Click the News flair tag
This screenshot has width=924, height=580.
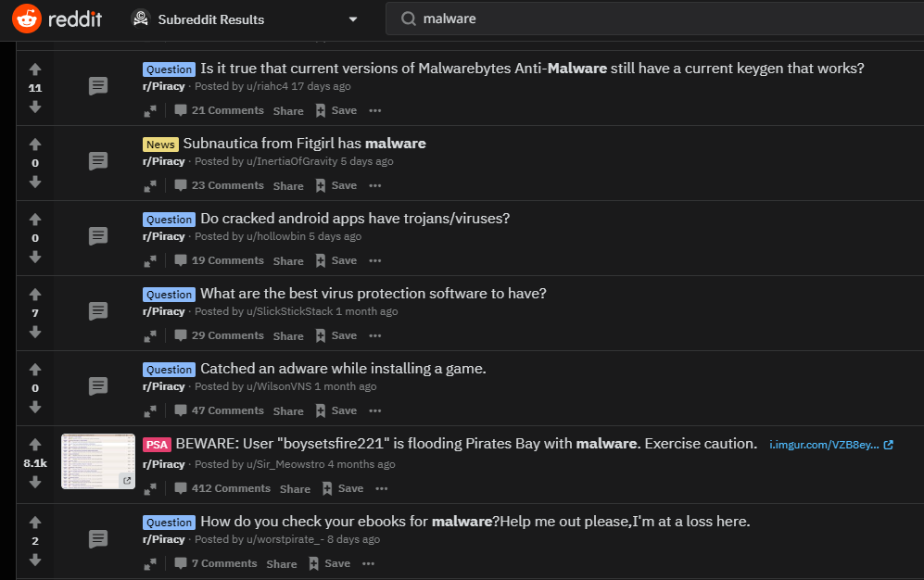[x=160, y=145]
